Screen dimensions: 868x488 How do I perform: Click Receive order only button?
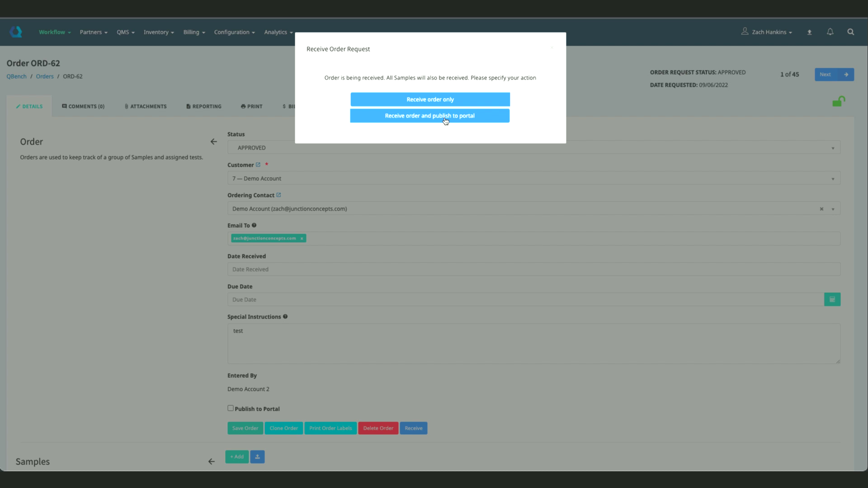(x=430, y=99)
